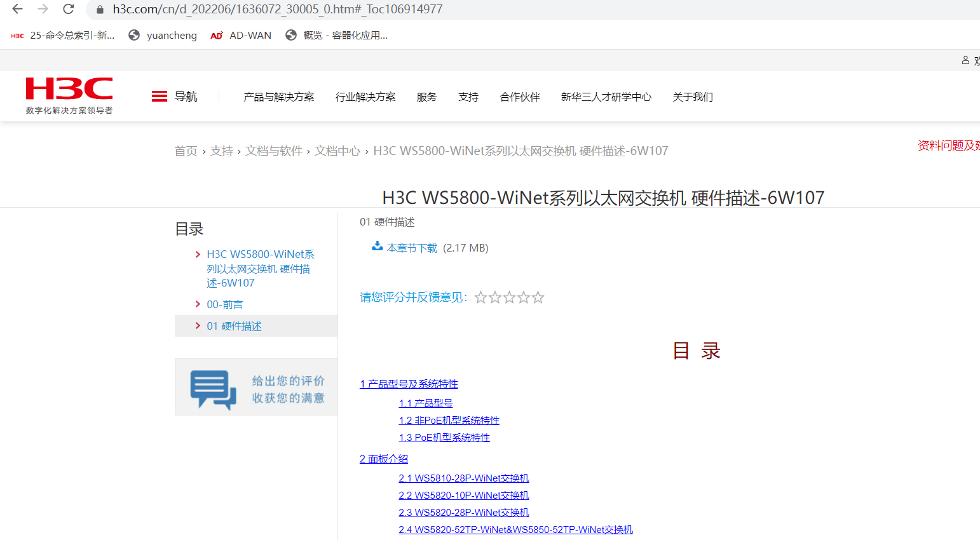980x540 pixels.
Task: Click the breadcrumb H3C WS5800-WiNet document title
Action: click(521, 151)
